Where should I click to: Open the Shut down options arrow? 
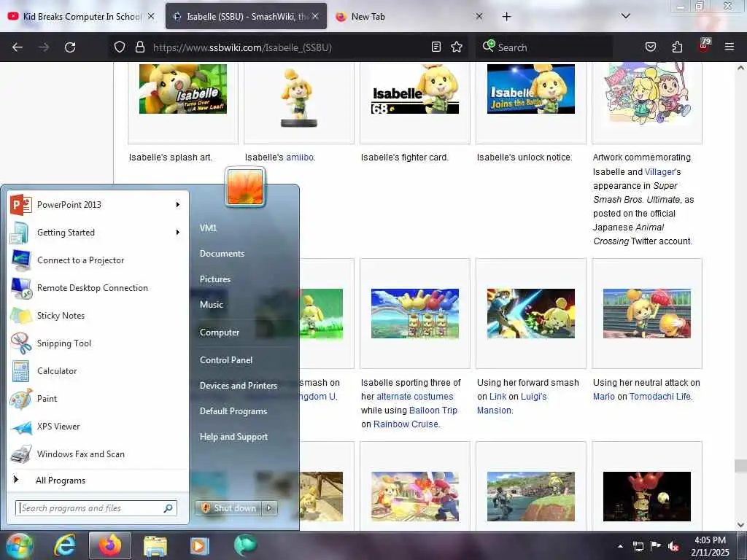point(270,508)
